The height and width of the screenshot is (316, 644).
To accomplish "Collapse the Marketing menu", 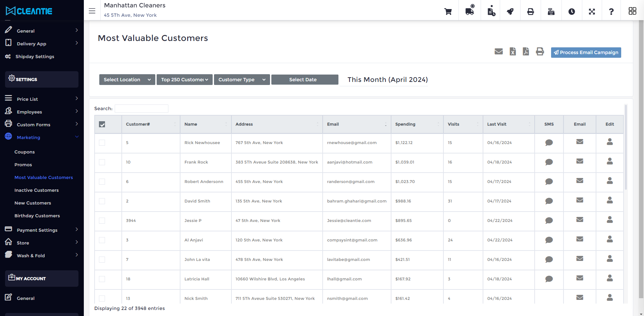I will 42,137.
